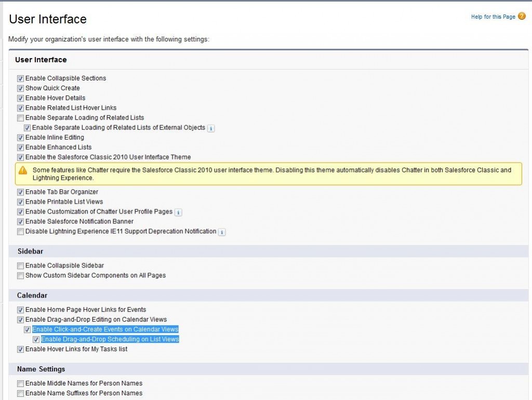The image size is (532, 400).
Task: Toggle Show Quick Create setting
Action: click(20, 88)
